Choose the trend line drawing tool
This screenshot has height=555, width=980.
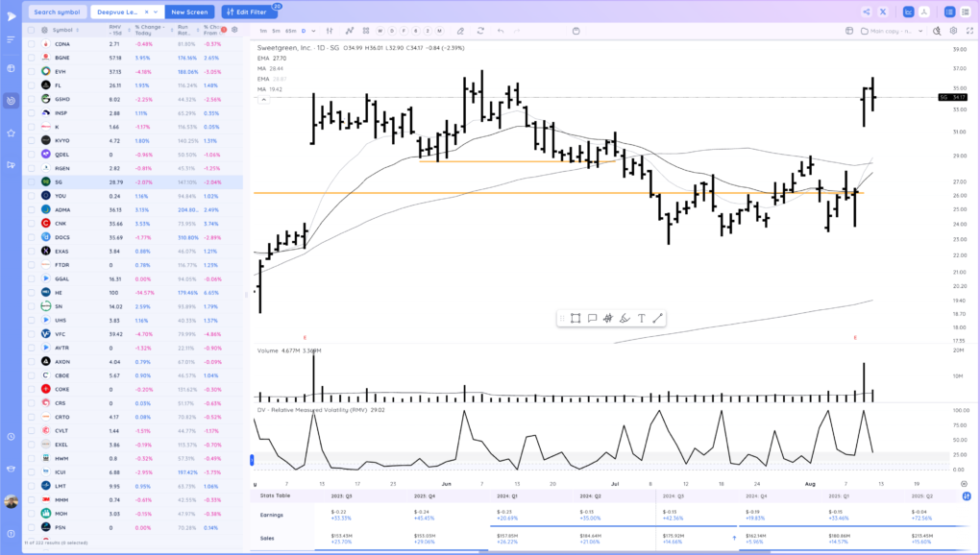click(658, 319)
